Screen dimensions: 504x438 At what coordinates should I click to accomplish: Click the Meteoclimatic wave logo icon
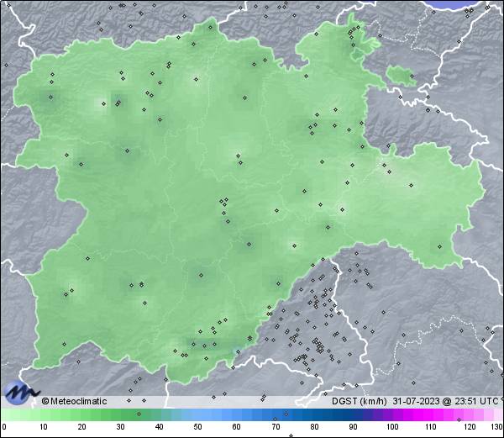click(21, 393)
